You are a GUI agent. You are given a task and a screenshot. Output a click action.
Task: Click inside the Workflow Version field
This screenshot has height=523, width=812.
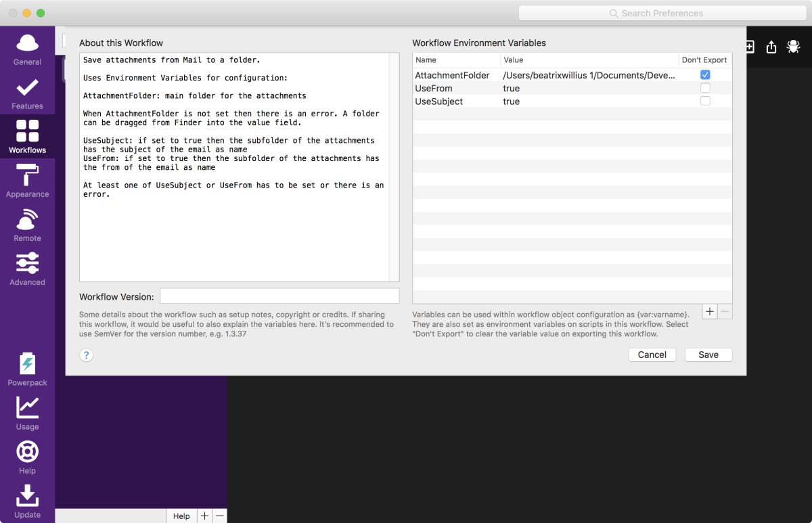279,295
